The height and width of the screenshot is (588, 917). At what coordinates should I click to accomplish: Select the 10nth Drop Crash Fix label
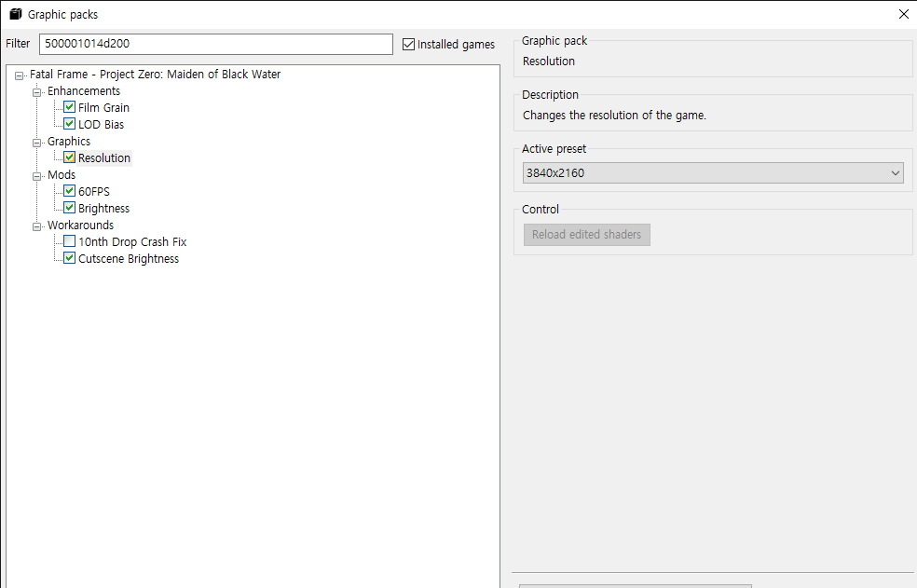click(132, 241)
